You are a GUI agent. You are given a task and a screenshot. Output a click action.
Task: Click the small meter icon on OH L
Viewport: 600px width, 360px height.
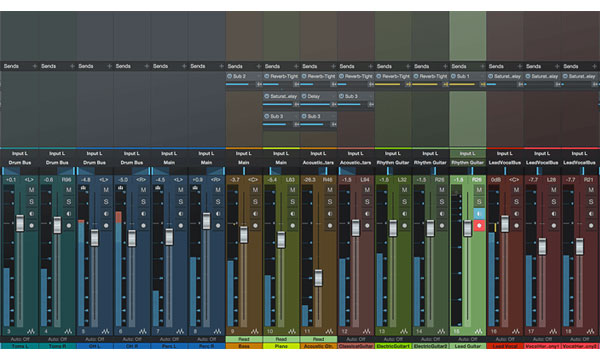(x=83, y=188)
